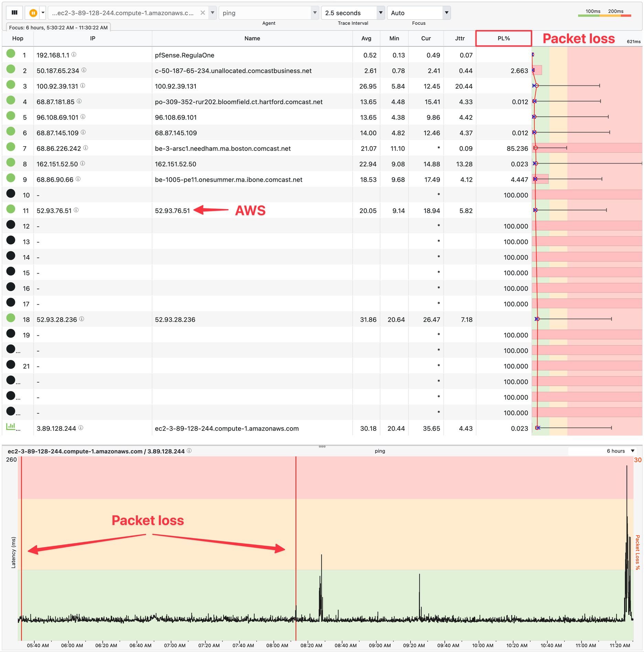The image size is (644, 652).
Task: Pause tracing with the orange pause button
Action: tap(33, 13)
